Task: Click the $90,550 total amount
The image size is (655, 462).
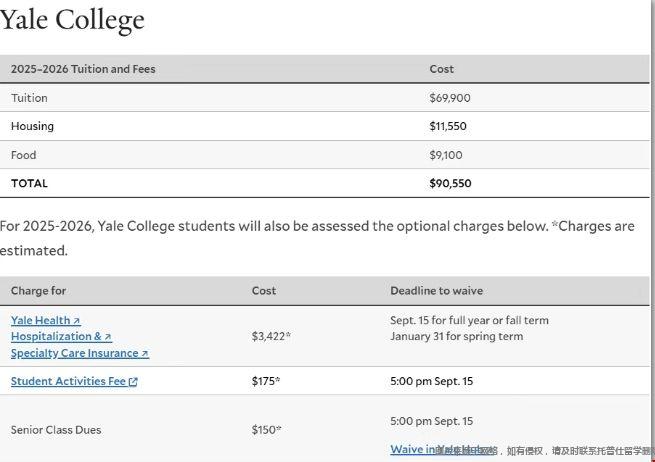Action: coord(450,183)
